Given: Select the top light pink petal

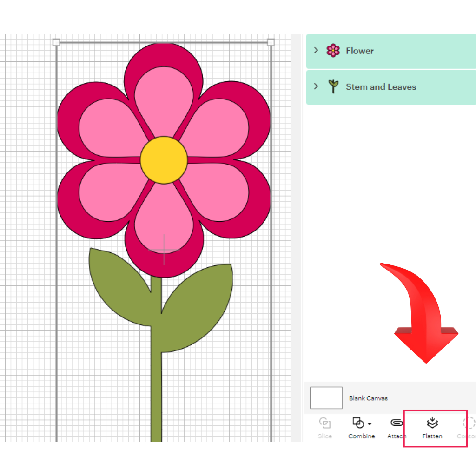Looking at the screenshot, I should coord(164,98).
